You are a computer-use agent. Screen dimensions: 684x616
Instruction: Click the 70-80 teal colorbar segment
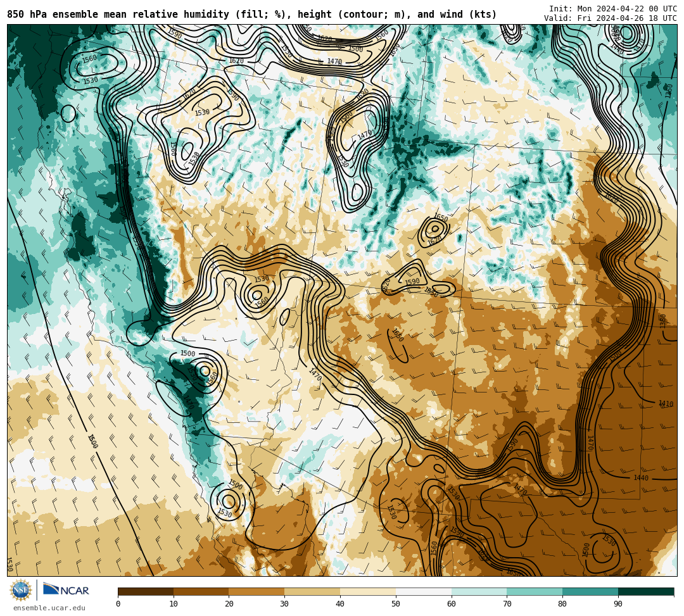tap(535, 591)
